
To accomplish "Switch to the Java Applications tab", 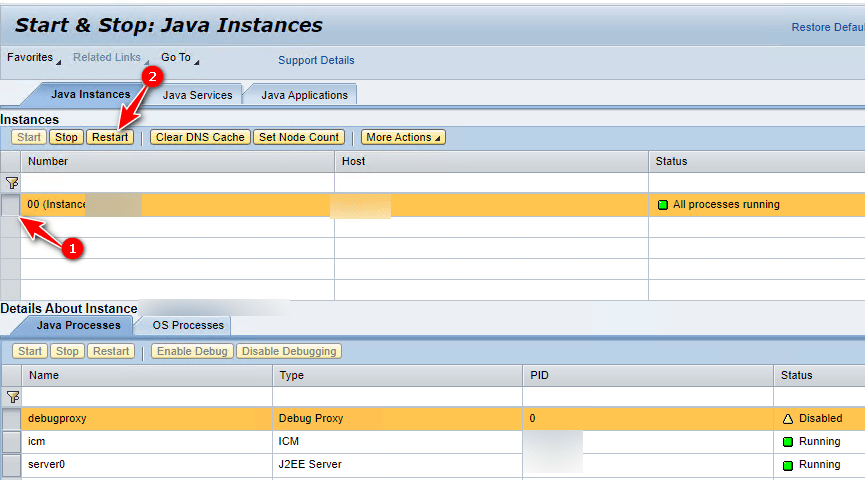I will pyautogui.click(x=304, y=95).
